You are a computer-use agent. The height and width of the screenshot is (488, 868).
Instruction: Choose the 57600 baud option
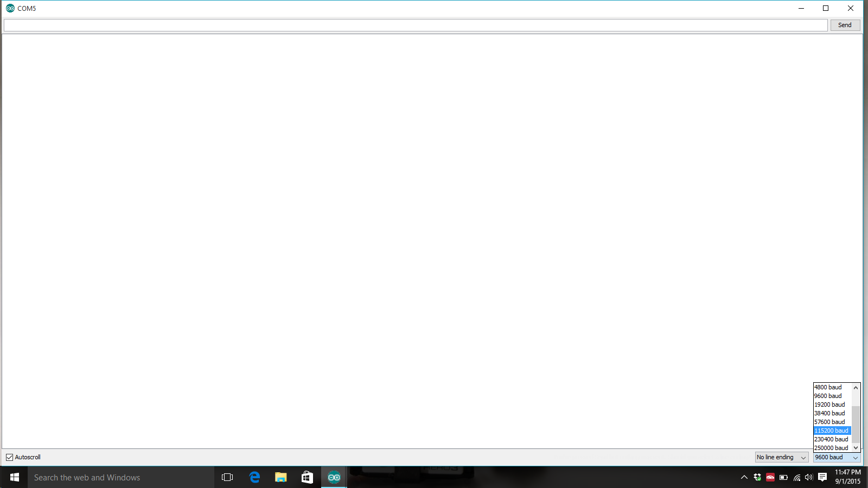tap(829, 421)
